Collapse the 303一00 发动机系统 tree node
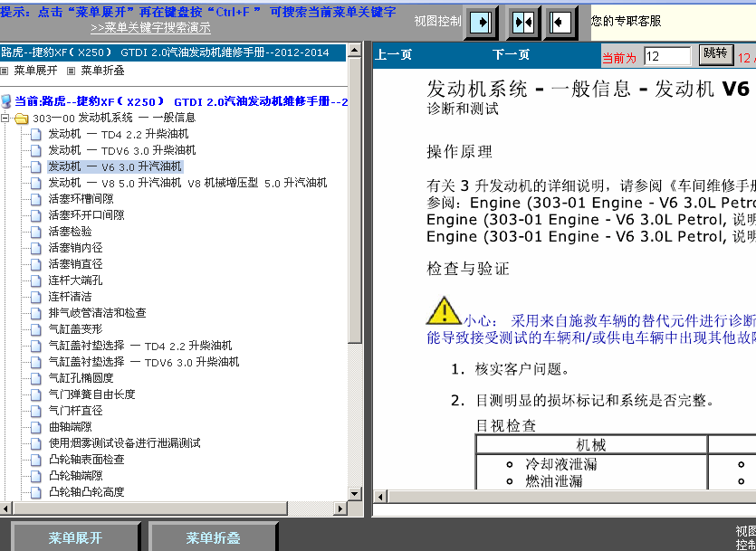The image size is (756, 551). 5,118
